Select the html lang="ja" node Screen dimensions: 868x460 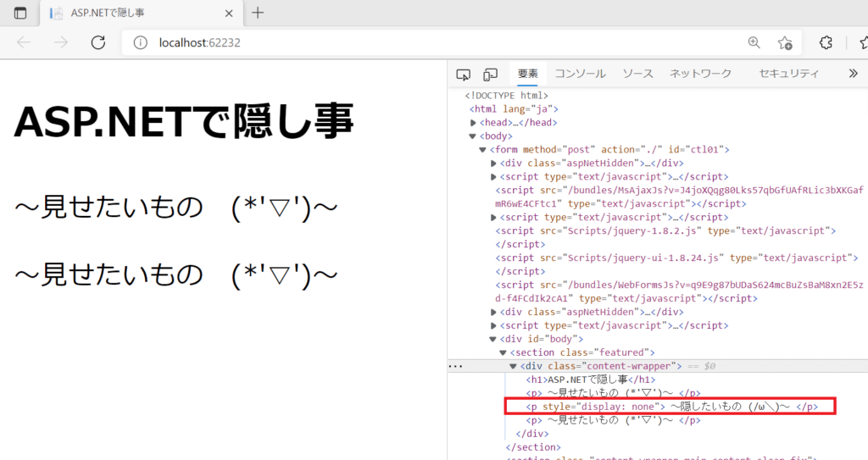point(514,109)
